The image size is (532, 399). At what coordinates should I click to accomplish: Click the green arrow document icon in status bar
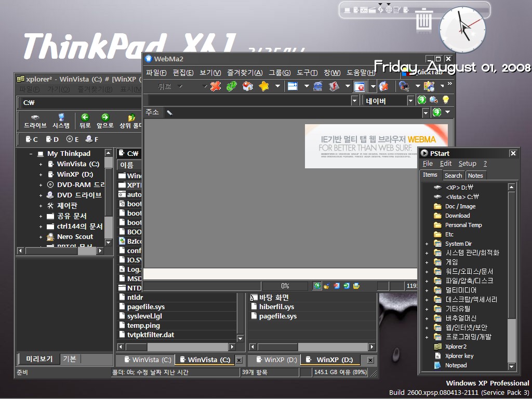coord(346,286)
